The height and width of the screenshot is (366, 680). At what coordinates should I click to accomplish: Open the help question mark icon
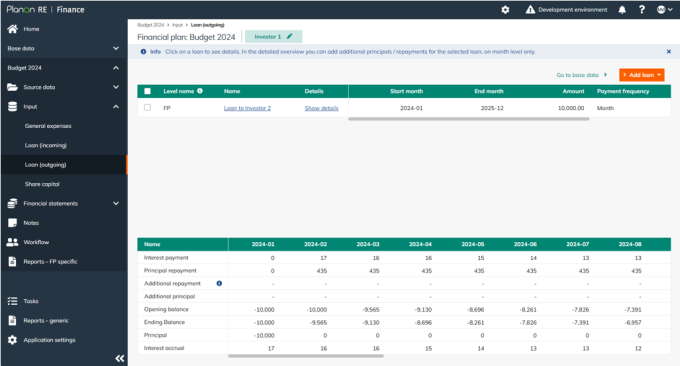coord(642,10)
